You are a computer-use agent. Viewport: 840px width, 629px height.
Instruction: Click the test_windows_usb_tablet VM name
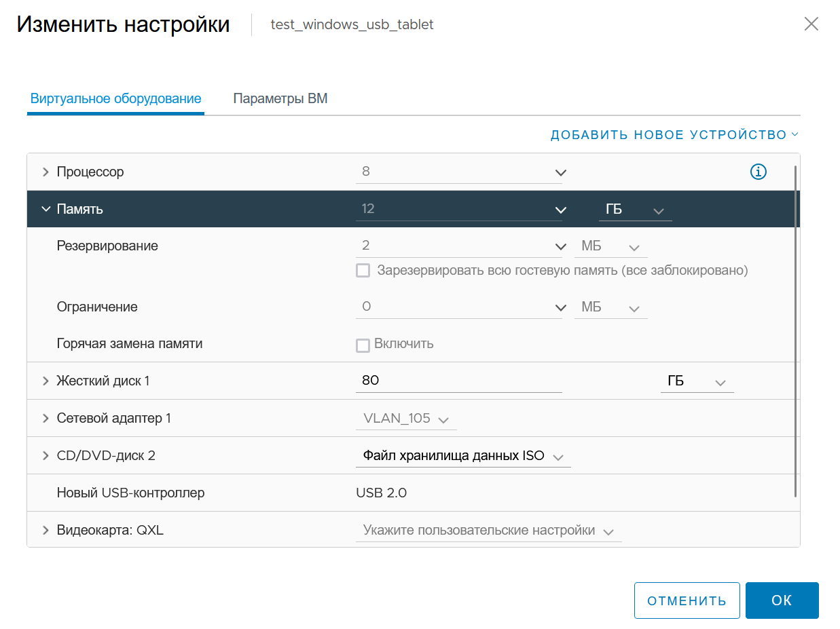click(352, 24)
